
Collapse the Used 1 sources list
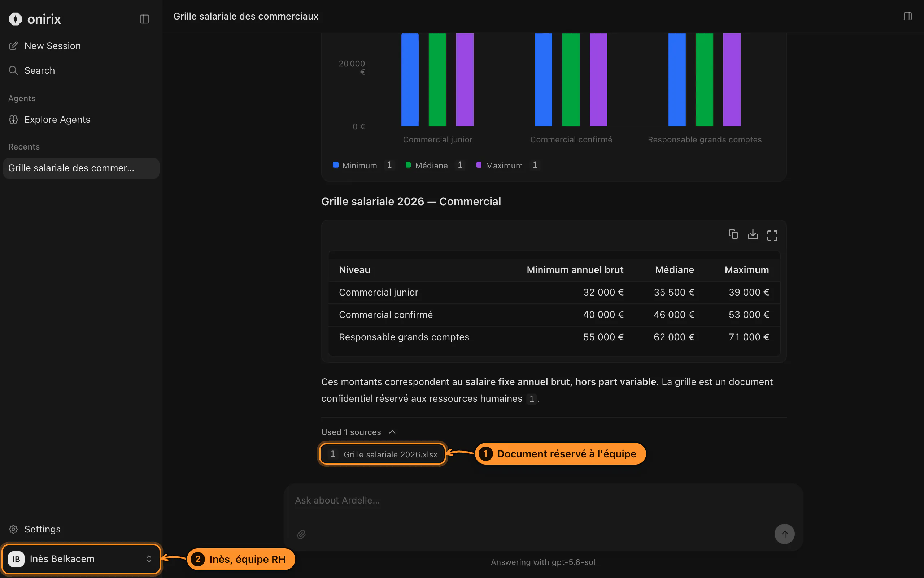[358, 432]
